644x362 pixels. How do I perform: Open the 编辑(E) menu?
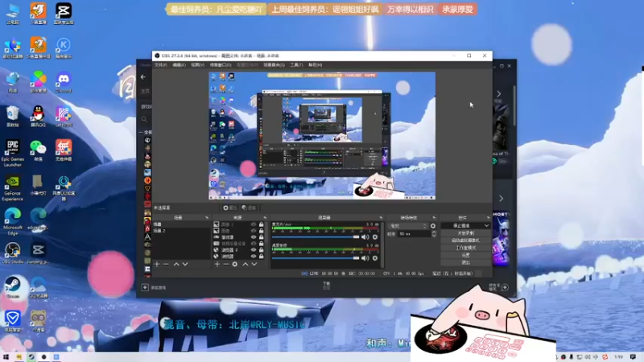pos(179,65)
